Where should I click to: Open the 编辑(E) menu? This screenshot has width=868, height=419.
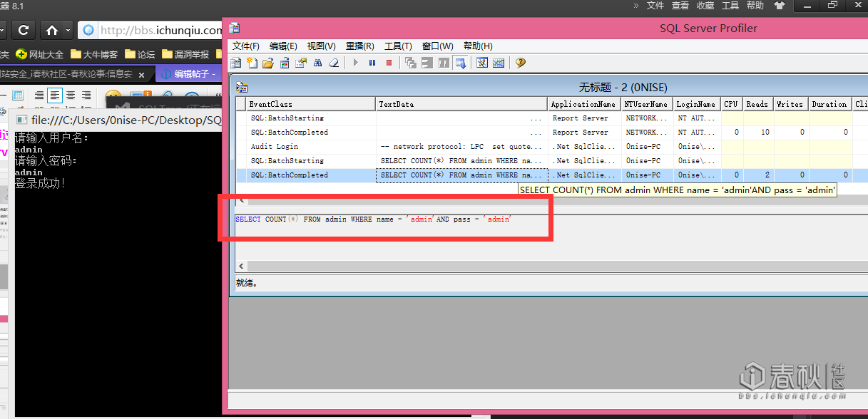point(283,46)
